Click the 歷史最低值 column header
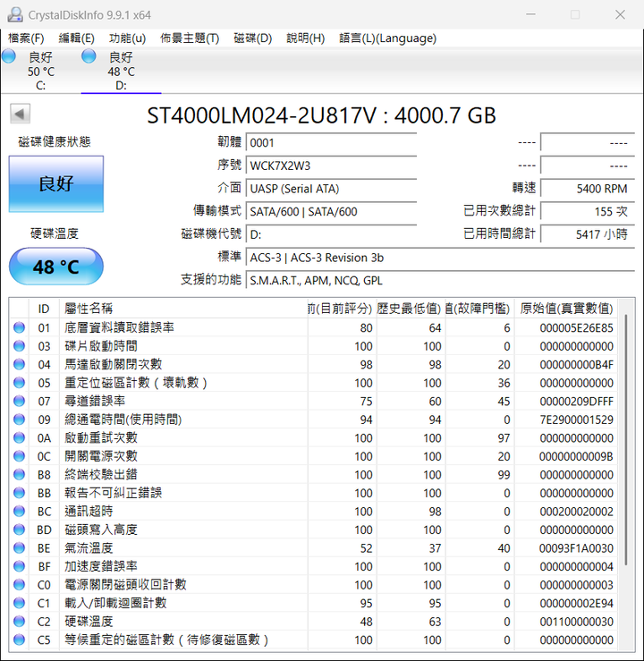The height and width of the screenshot is (661, 644). pyautogui.click(x=411, y=309)
